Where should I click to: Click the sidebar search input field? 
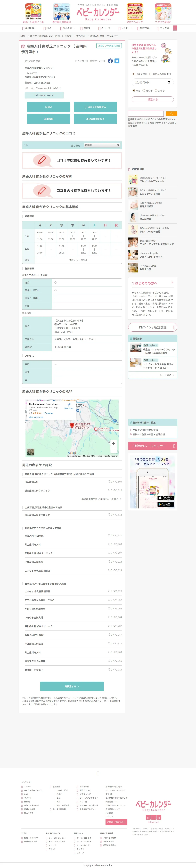click(146, 114)
